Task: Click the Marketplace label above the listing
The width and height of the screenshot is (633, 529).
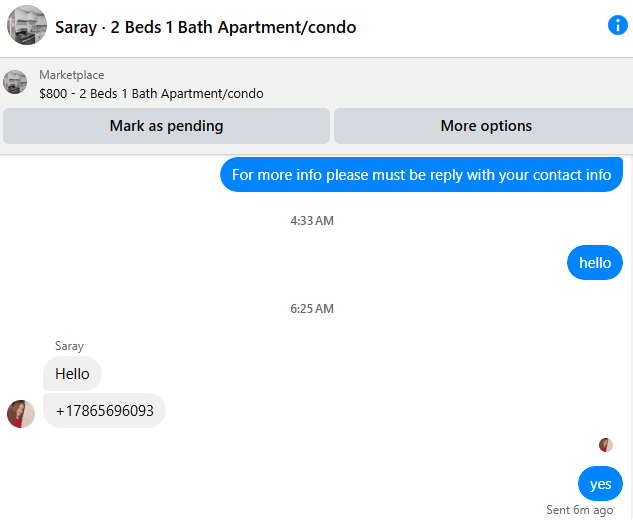Action: [71, 75]
